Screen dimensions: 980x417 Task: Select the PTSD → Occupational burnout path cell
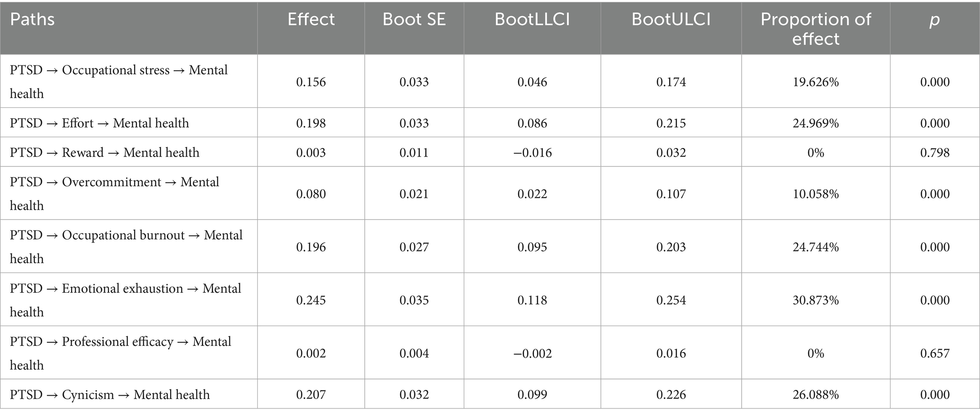126,247
